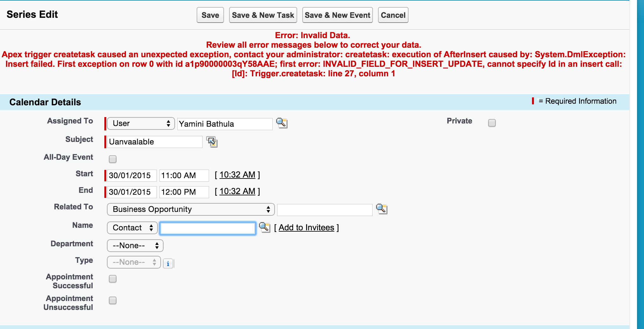Viewport: 644px width, 329px height.
Task: Cancel the series edit
Action: [393, 15]
